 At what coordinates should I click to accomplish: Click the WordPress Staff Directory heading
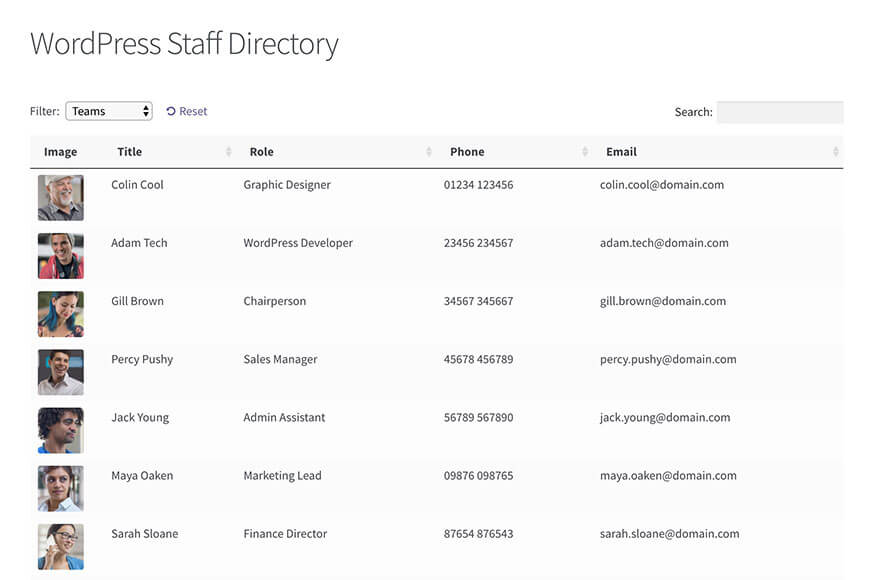click(185, 43)
